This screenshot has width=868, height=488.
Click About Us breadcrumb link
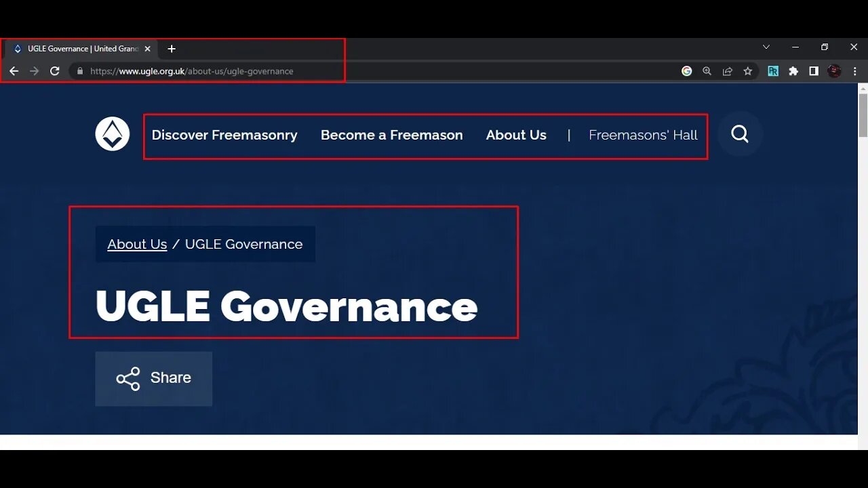point(137,244)
